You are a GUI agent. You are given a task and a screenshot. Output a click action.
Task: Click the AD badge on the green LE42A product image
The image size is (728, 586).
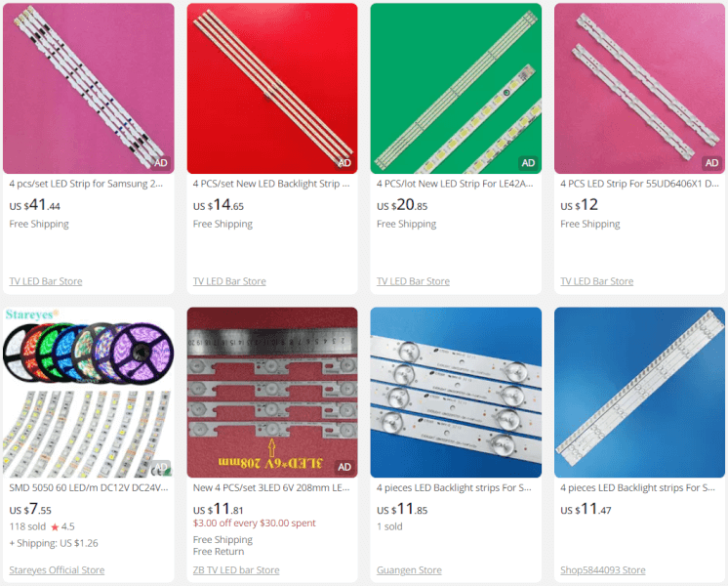pos(528,163)
